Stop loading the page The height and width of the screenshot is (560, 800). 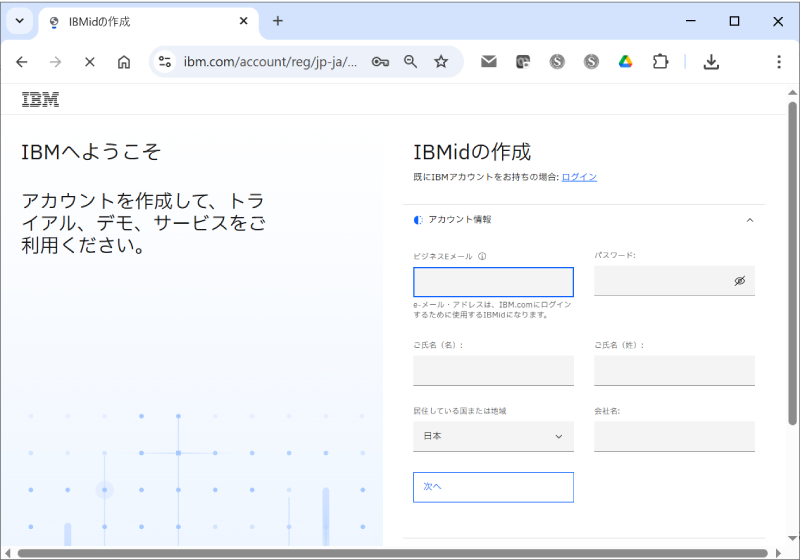(90, 62)
